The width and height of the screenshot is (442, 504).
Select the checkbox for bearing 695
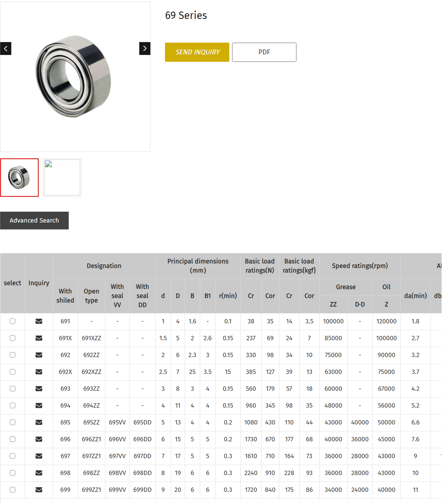click(13, 422)
